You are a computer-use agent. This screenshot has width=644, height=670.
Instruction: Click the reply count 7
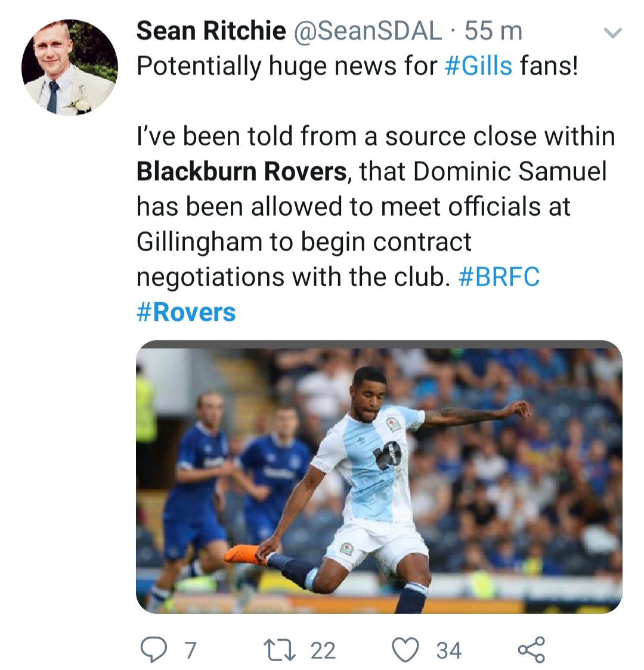(x=190, y=650)
